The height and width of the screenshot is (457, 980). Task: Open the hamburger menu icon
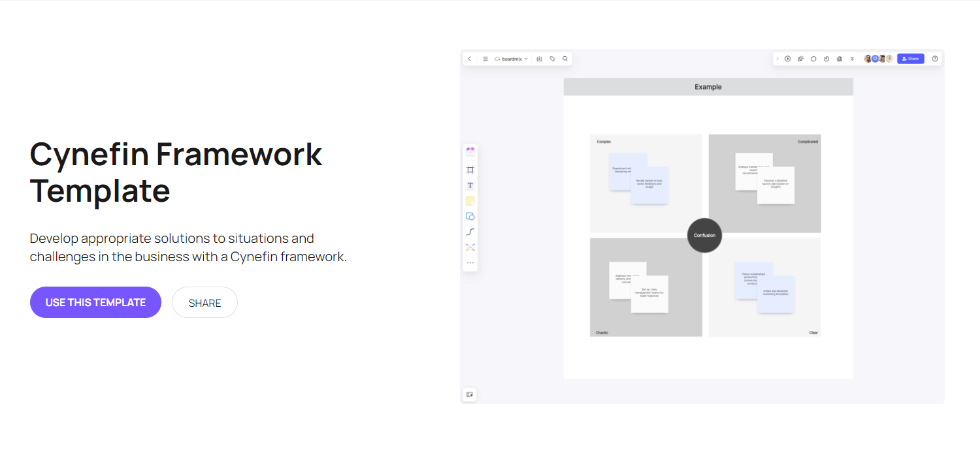(x=485, y=59)
